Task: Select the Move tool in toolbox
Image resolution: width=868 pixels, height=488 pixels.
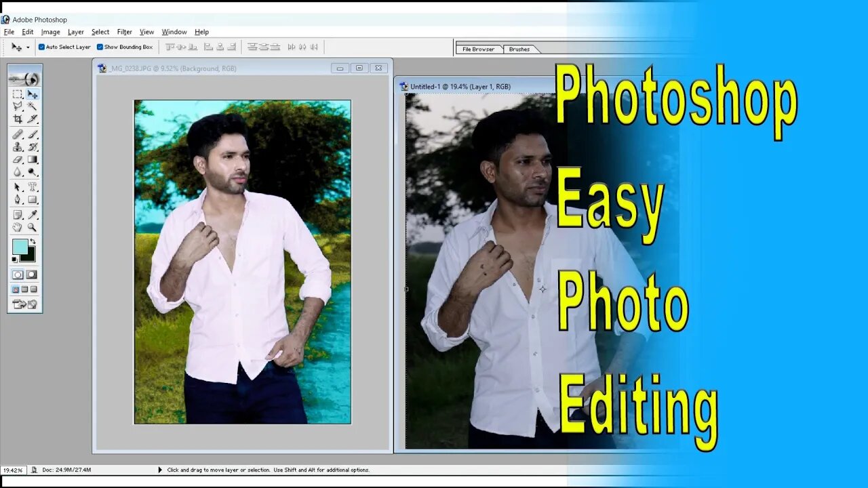Action: tap(32, 94)
